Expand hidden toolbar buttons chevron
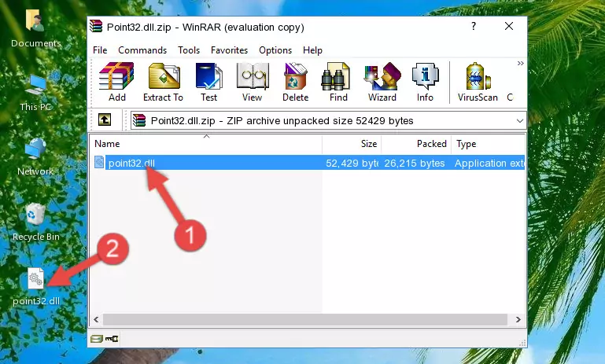 click(x=521, y=63)
